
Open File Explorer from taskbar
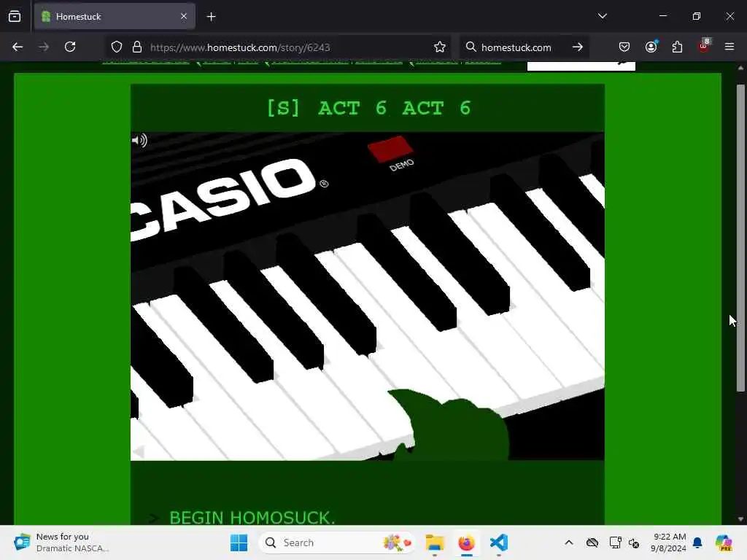point(435,542)
